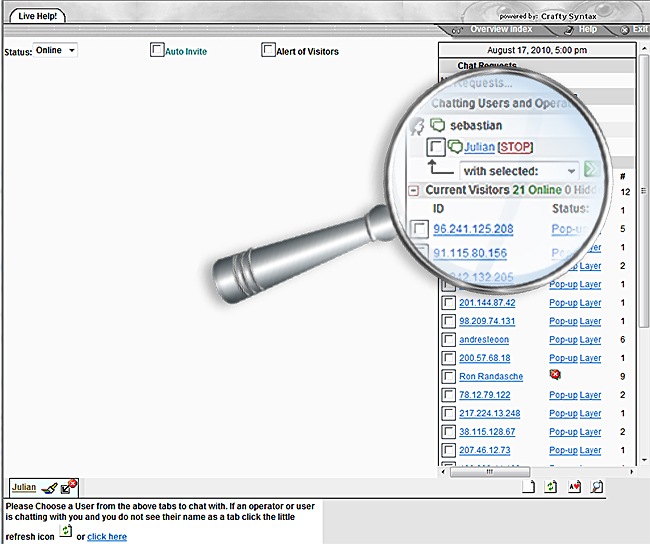Check the box next to visitor andresleoon
Image resolution: width=650 pixels, height=544 pixels.
point(449,340)
